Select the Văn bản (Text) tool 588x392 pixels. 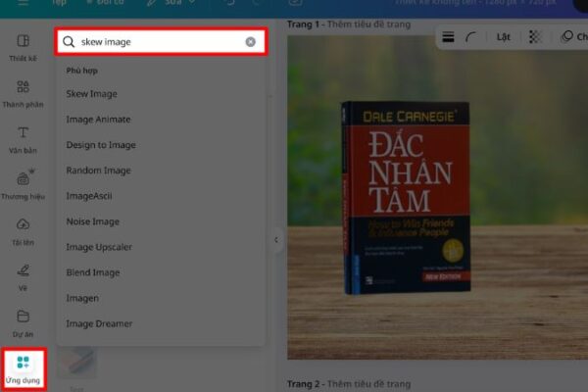[23, 138]
